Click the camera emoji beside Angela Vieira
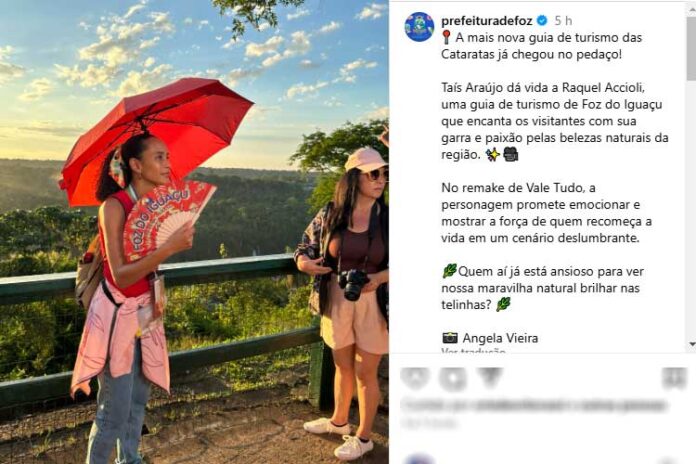Image resolution: width=696 pixels, height=464 pixels. [450, 338]
